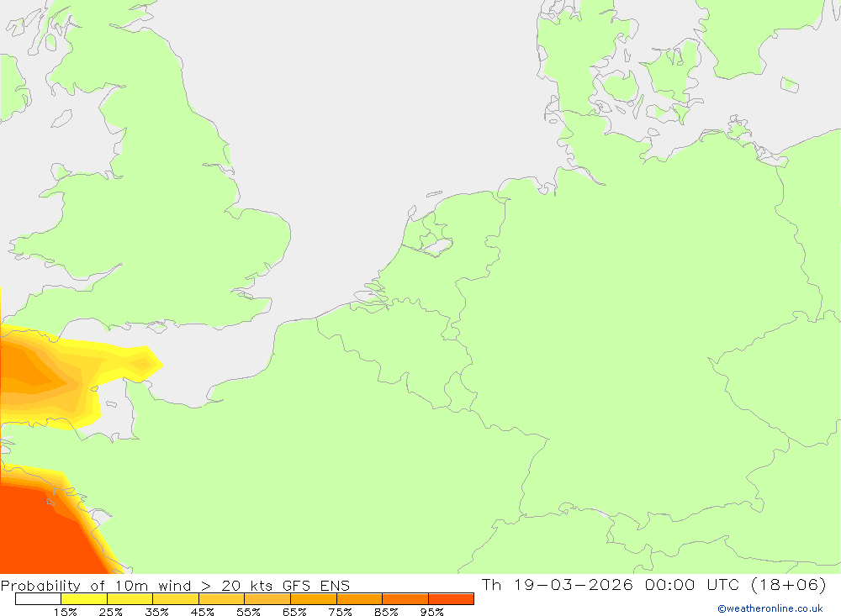This screenshot has height=616, width=841.
Task: Click the '45%' legend label
Action: pos(203,612)
